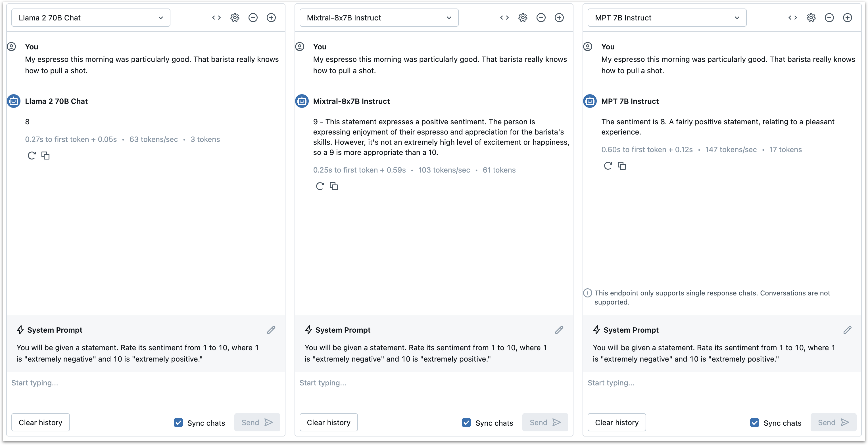Open the Llama 2 70B Chat model dropdown
The height and width of the screenshot is (445, 868).
click(x=91, y=18)
